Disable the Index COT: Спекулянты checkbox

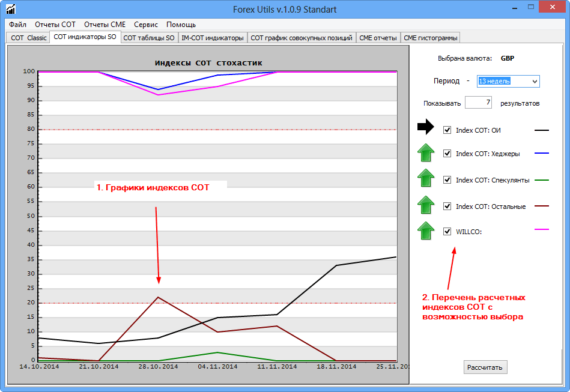447,179
